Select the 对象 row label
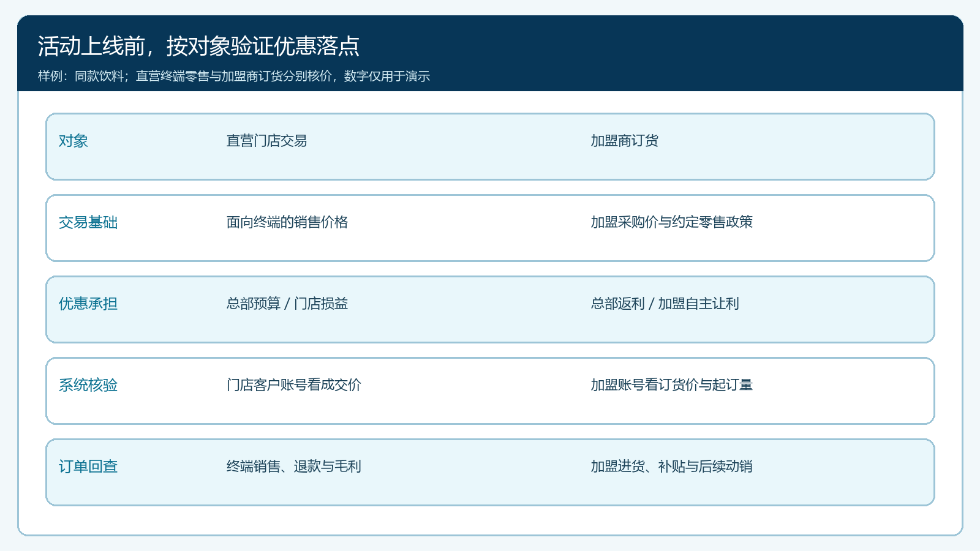The height and width of the screenshot is (551, 980). pos(73,141)
